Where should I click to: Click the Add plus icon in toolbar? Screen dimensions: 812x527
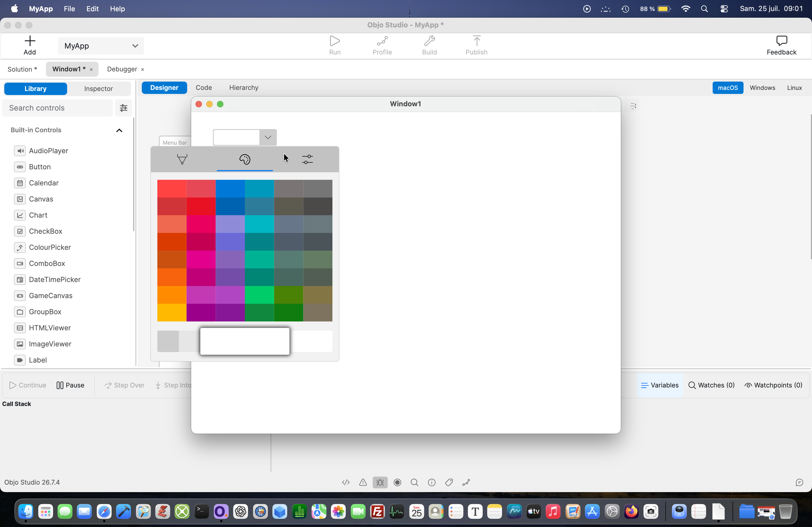pos(30,41)
